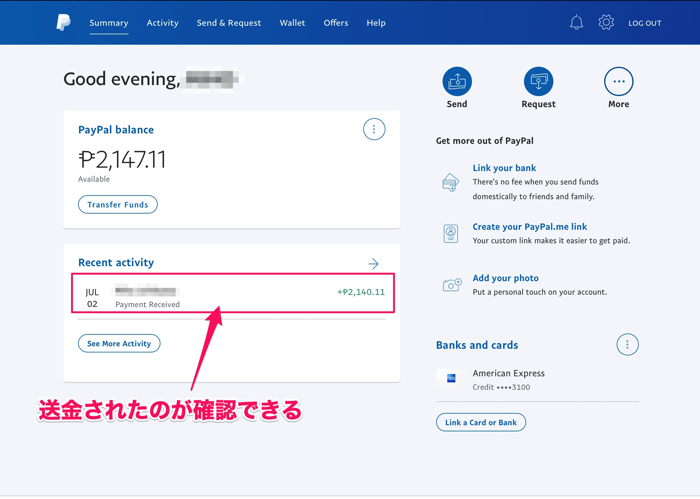Click the Send label under the icon
The width and height of the screenshot is (700, 499).
click(457, 104)
